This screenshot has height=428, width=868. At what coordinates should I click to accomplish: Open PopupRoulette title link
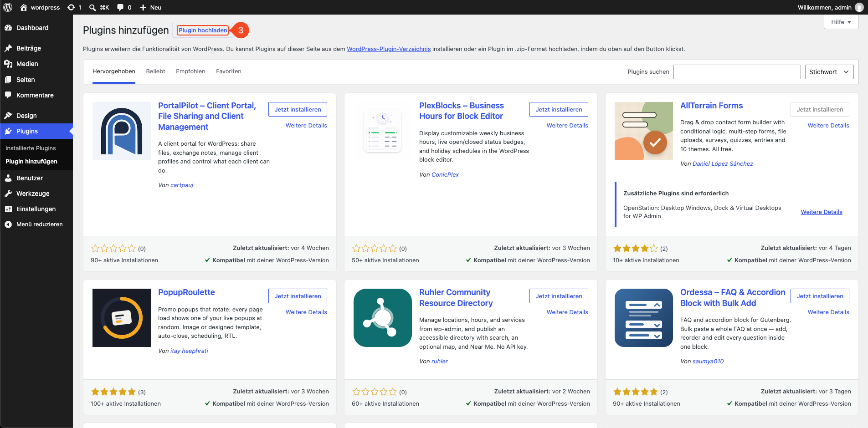(186, 292)
